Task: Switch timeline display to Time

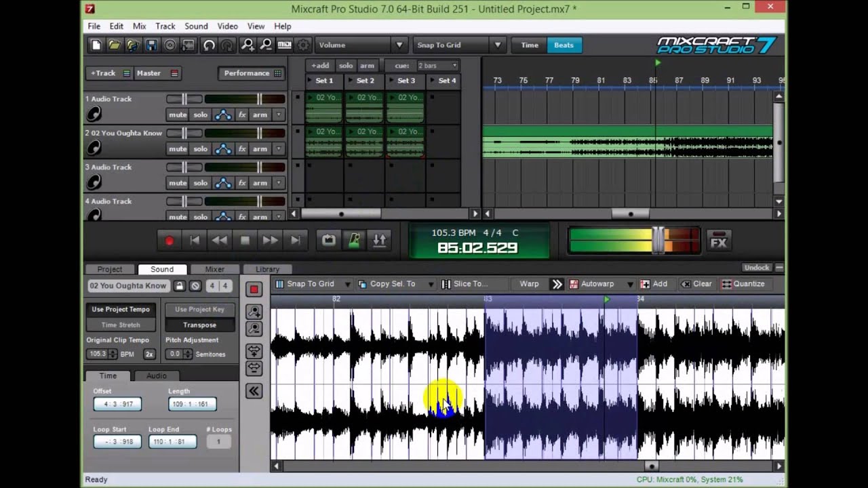Action: coord(530,45)
